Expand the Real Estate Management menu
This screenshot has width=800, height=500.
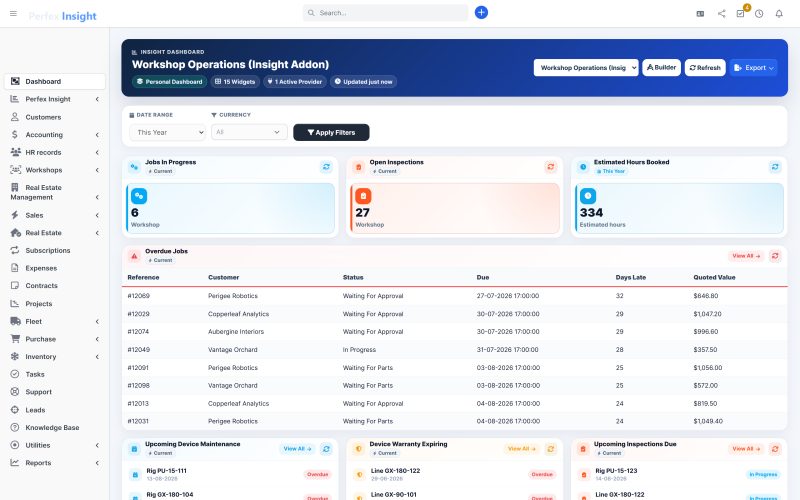[54, 192]
